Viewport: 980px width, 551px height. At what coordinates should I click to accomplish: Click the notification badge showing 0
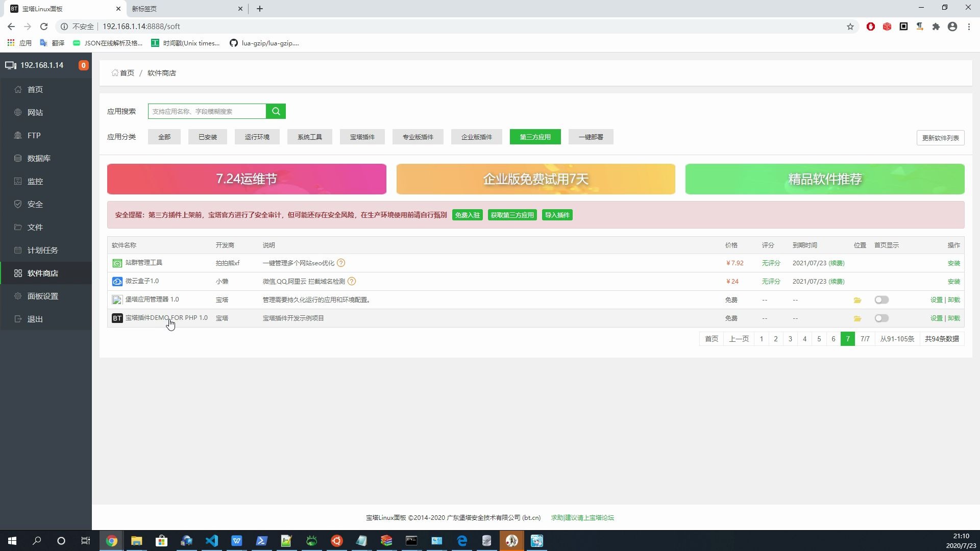coord(83,65)
